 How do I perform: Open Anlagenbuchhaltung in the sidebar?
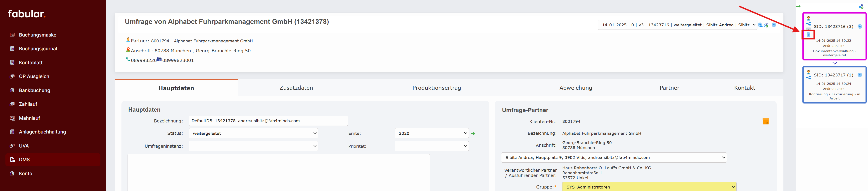[42, 132]
